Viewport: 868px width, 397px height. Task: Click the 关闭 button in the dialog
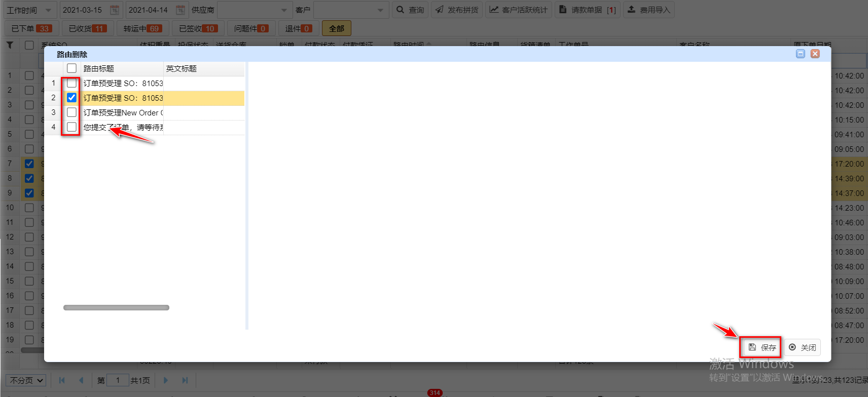[803, 347]
